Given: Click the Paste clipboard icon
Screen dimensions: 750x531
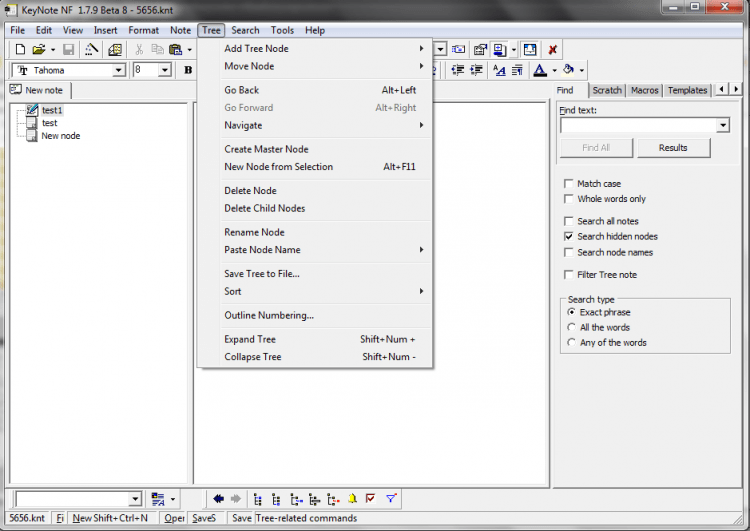Looking at the screenshot, I should click(175, 49).
